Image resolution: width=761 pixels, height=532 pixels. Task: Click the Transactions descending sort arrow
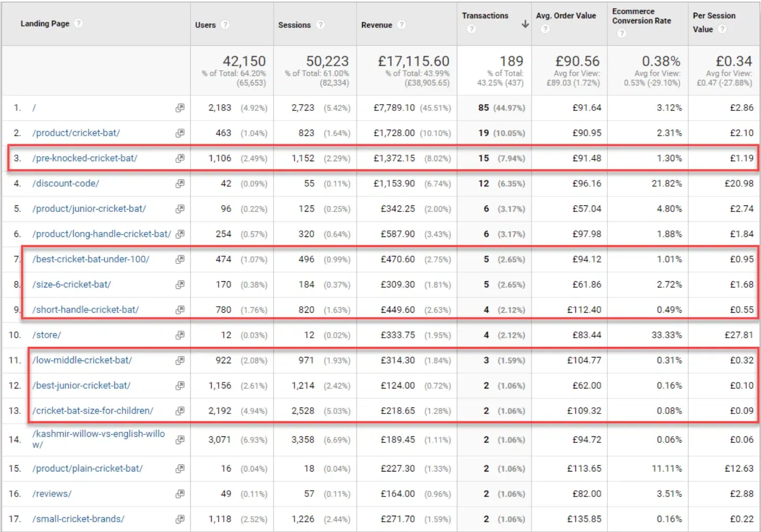[x=525, y=24]
